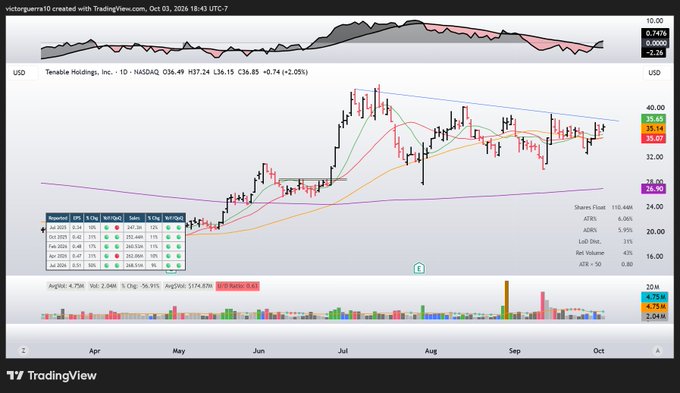The height and width of the screenshot is (393, 680).
Task: Select the Jul 2025 row in earnings table
Action: pos(116,227)
